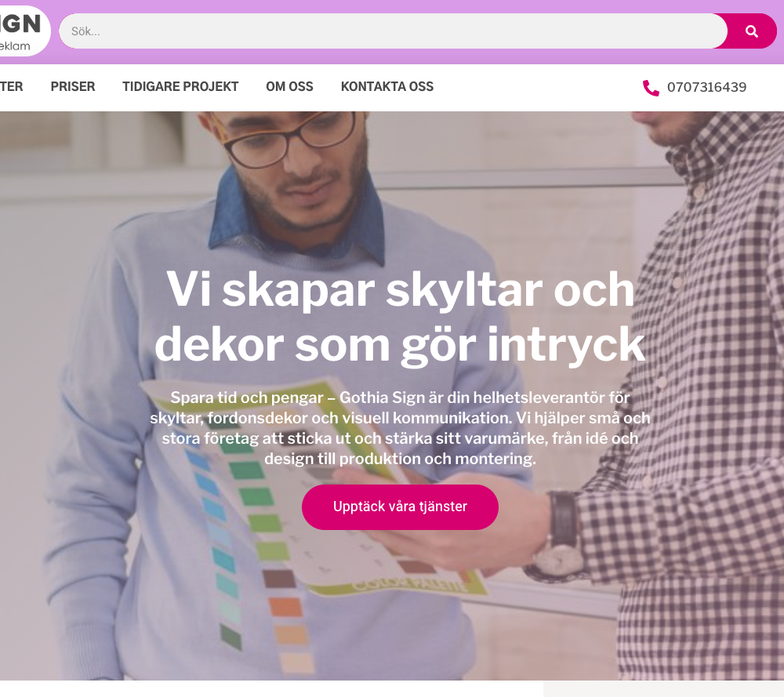
Task: Click the pink phone handset icon
Action: point(651,88)
